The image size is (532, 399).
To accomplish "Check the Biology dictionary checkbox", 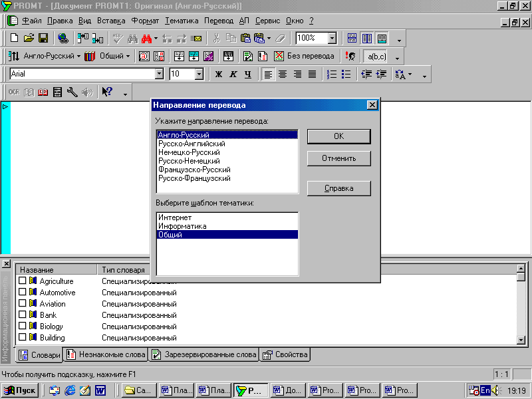I will 23,326.
